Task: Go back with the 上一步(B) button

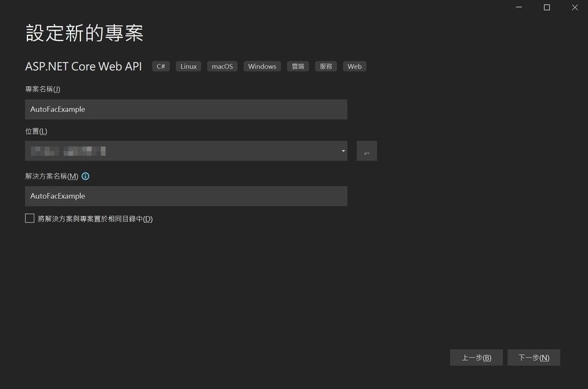Action: (x=476, y=358)
